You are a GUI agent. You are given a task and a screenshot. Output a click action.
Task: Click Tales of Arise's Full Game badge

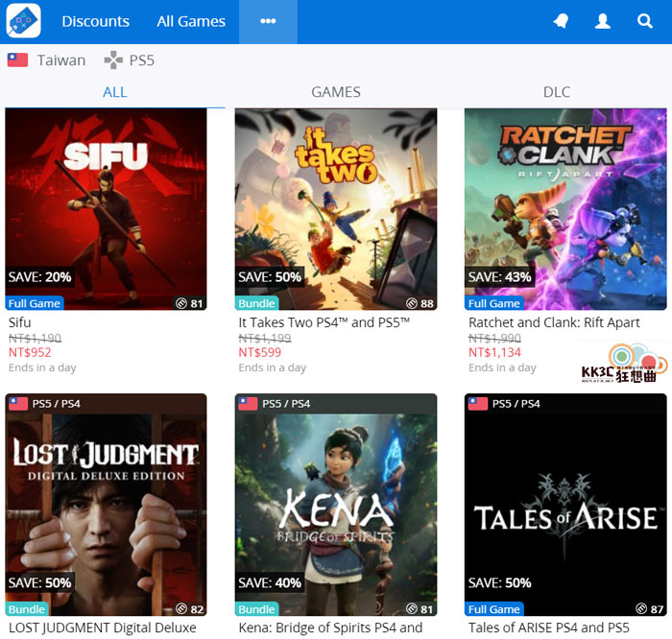[x=494, y=608]
